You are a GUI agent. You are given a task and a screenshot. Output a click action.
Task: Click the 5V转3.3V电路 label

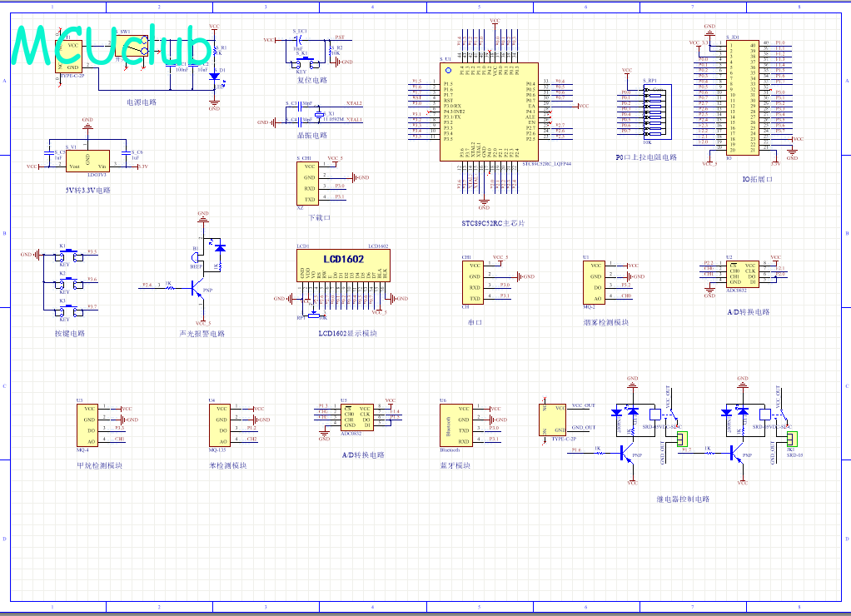tap(88, 191)
